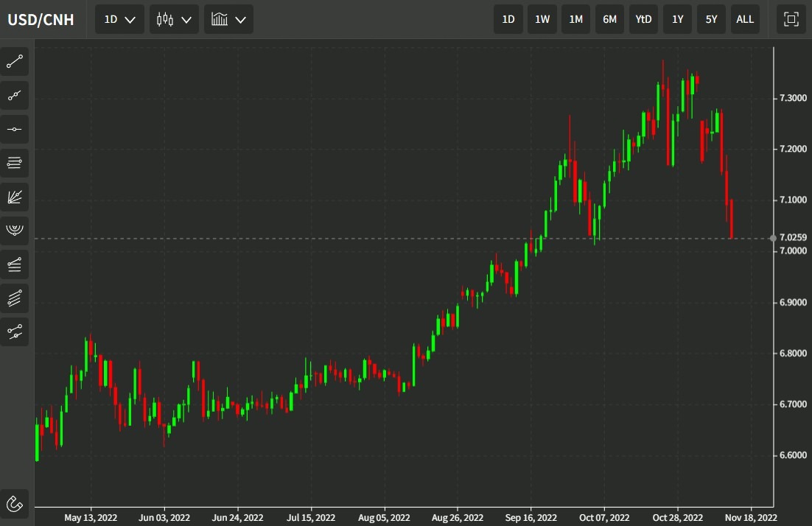Set range to 1D

point(508,20)
